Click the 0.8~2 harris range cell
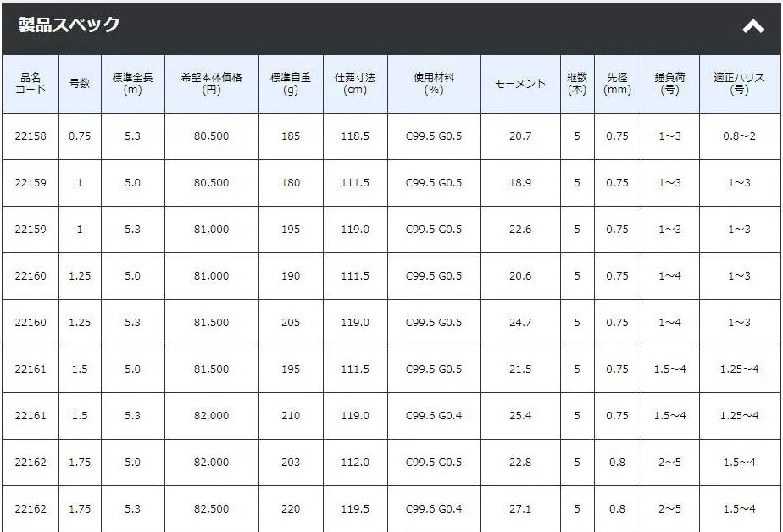The height and width of the screenshot is (532, 783). click(740, 136)
